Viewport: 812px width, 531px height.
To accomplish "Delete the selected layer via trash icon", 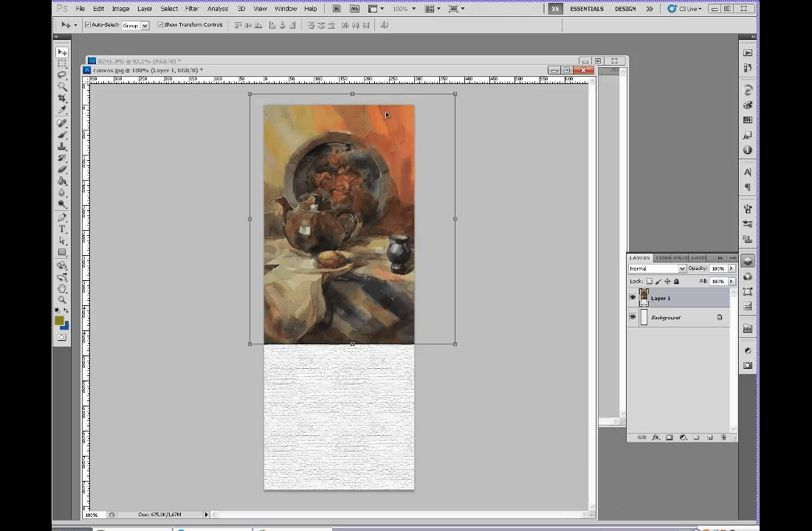I will pyautogui.click(x=723, y=437).
